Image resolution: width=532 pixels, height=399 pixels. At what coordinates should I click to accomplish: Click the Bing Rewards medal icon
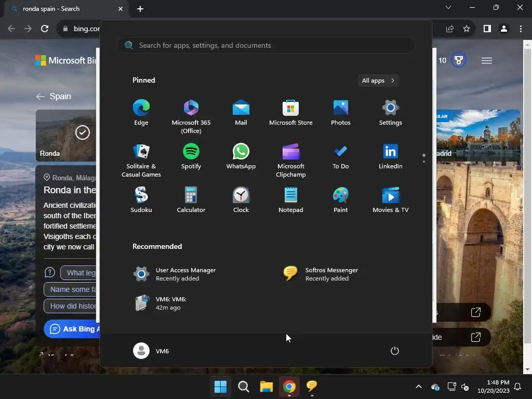point(459,60)
